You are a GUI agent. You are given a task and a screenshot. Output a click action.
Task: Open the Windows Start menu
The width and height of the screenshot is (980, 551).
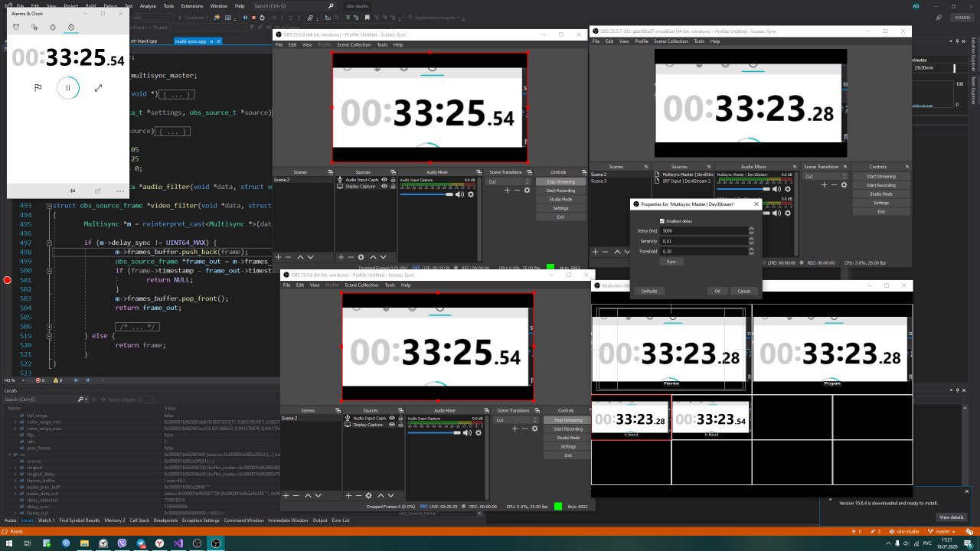pos(10,543)
